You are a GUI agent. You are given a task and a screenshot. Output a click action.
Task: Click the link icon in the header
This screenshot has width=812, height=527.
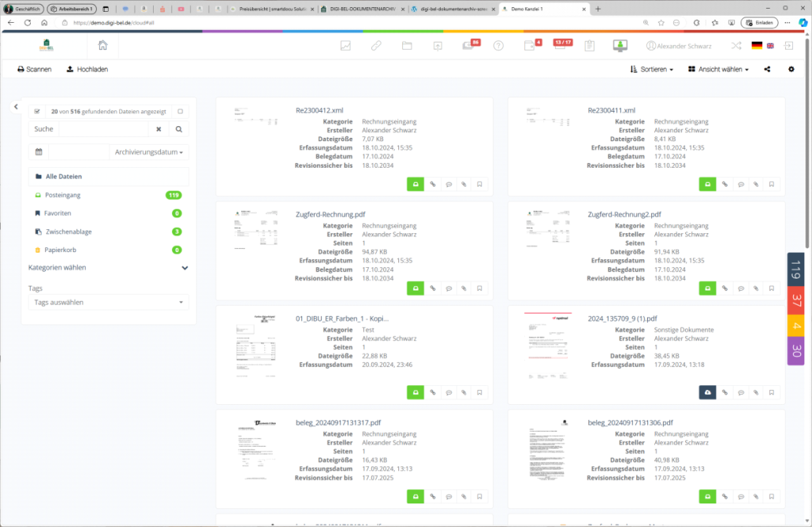(x=376, y=46)
